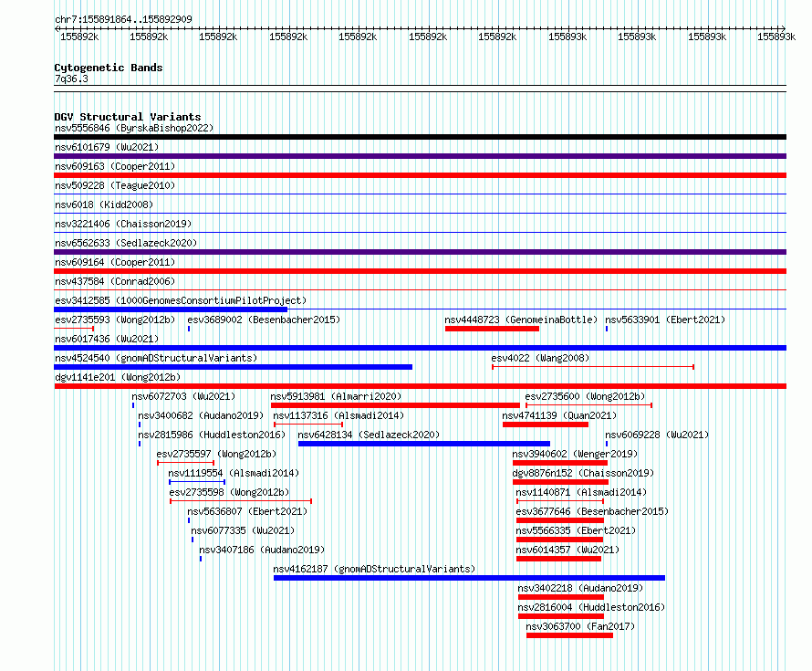Click the dgv8876n152 (Chaisson2019) label

pos(583,473)
